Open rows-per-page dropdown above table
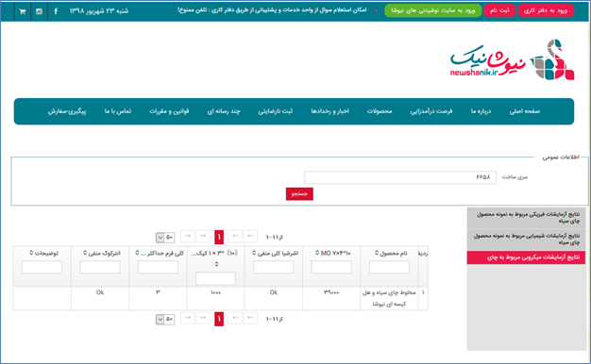The width and height of the screenshot is (591, 364). (x=165, y=237)
